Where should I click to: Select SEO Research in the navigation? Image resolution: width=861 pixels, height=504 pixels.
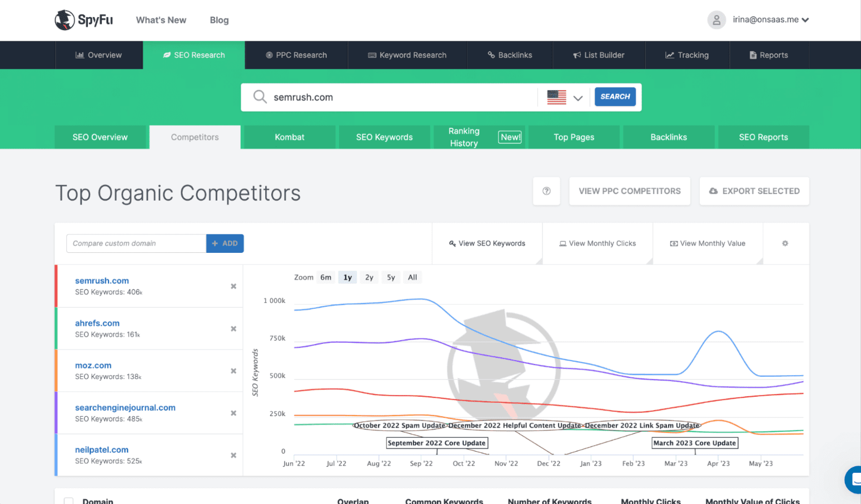click(x=194, y=55)
